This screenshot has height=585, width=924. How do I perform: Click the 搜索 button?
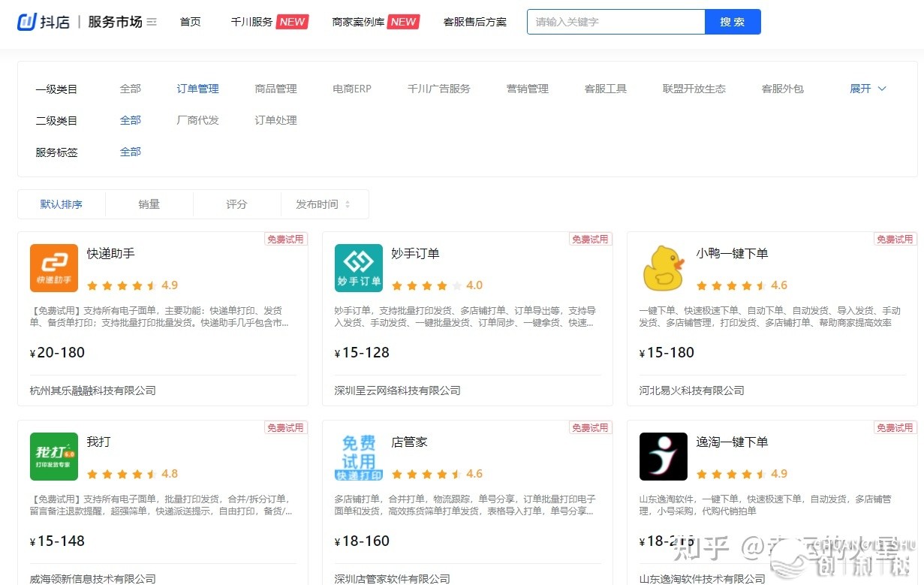(733, 22)
